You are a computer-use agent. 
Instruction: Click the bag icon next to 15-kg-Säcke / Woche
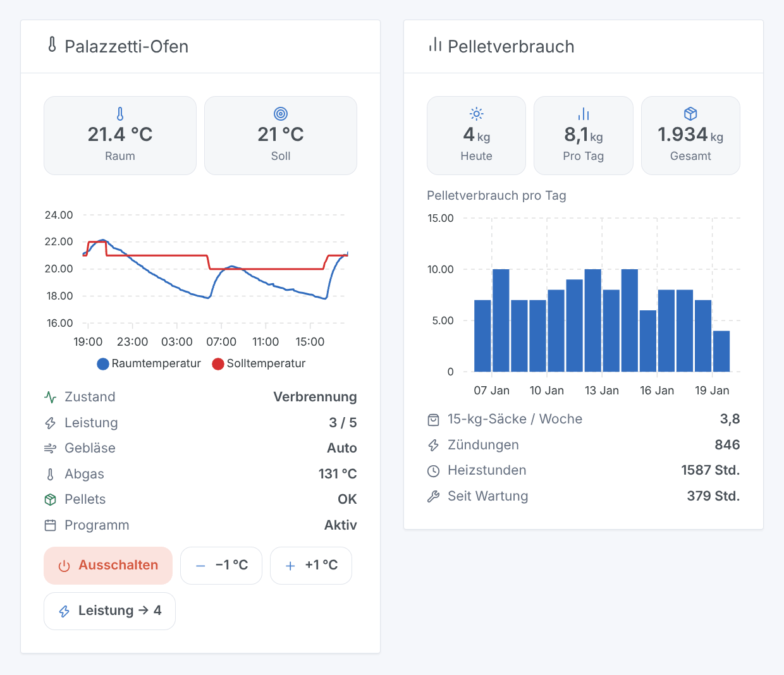pos(433,420)
